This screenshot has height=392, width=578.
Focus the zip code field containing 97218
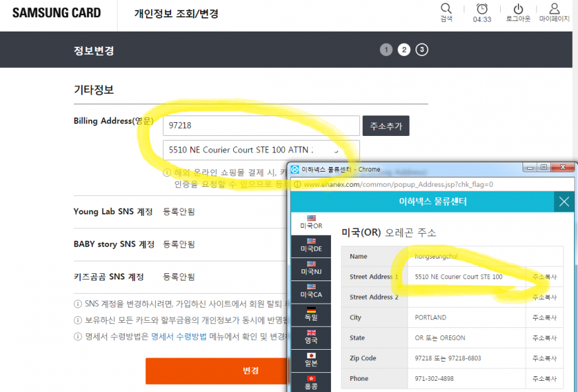[262, 125]
